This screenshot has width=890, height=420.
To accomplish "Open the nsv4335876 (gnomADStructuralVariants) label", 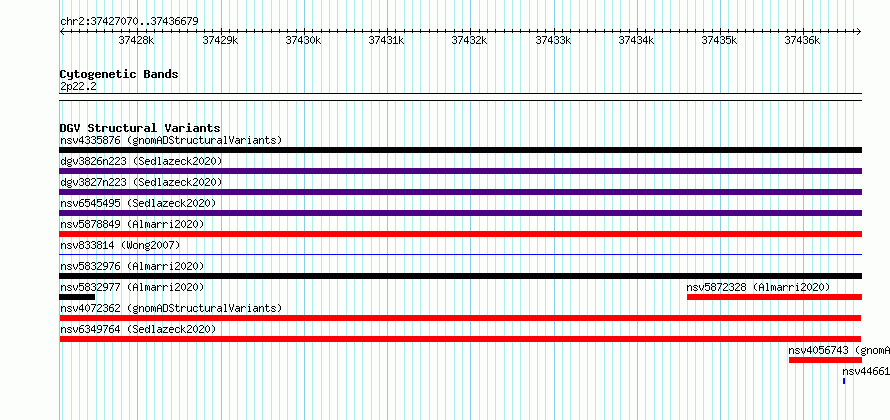I will coord(171,140).
